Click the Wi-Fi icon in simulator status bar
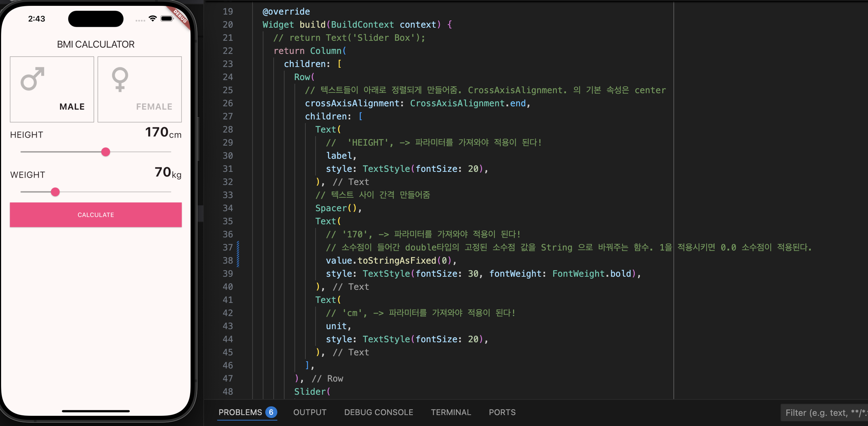 pyautogui.click(x=153, y=19)
